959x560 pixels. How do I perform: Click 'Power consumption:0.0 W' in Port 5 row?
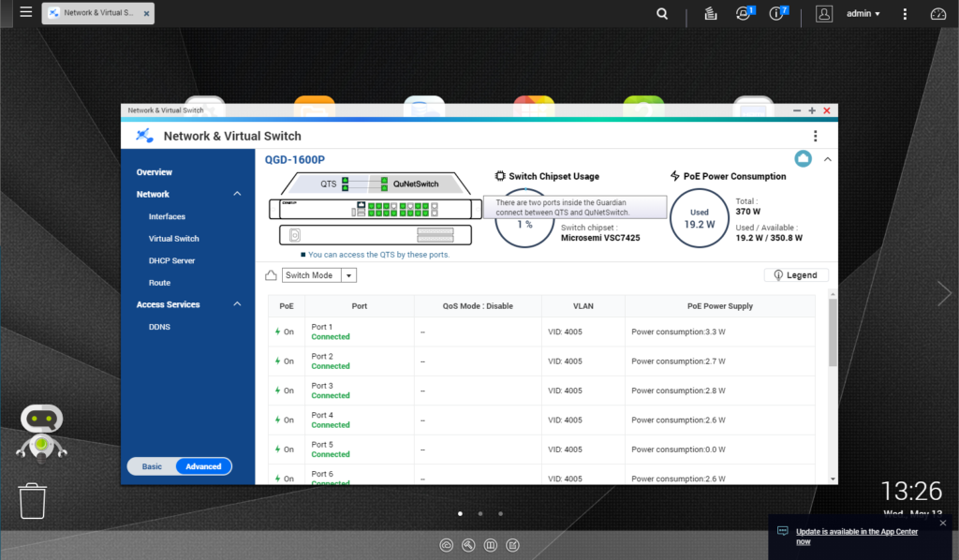tap(678, 449)
